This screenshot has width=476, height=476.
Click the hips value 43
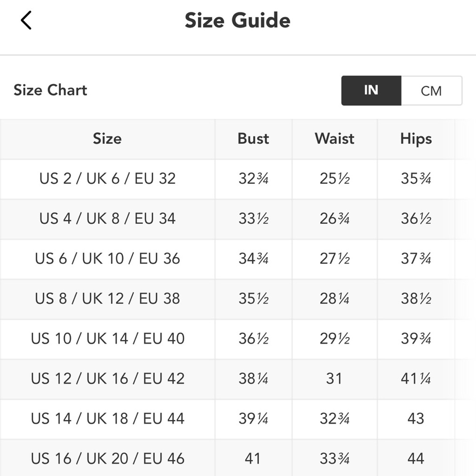416,418
